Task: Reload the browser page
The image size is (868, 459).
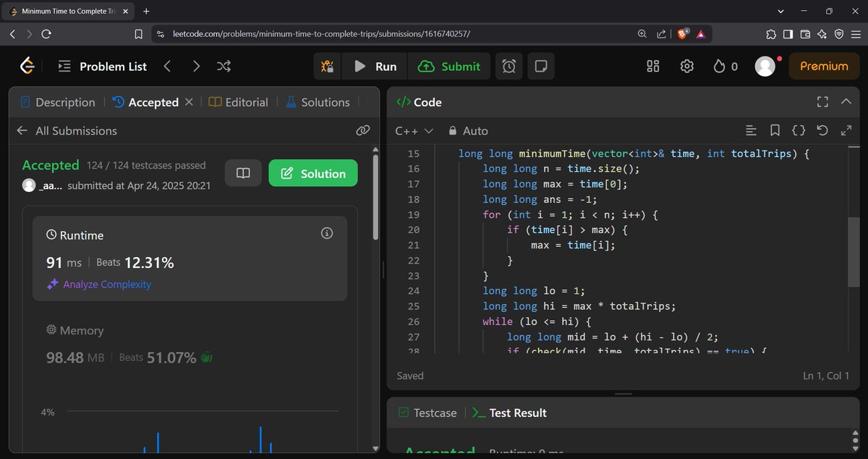Action: point(46,34)
